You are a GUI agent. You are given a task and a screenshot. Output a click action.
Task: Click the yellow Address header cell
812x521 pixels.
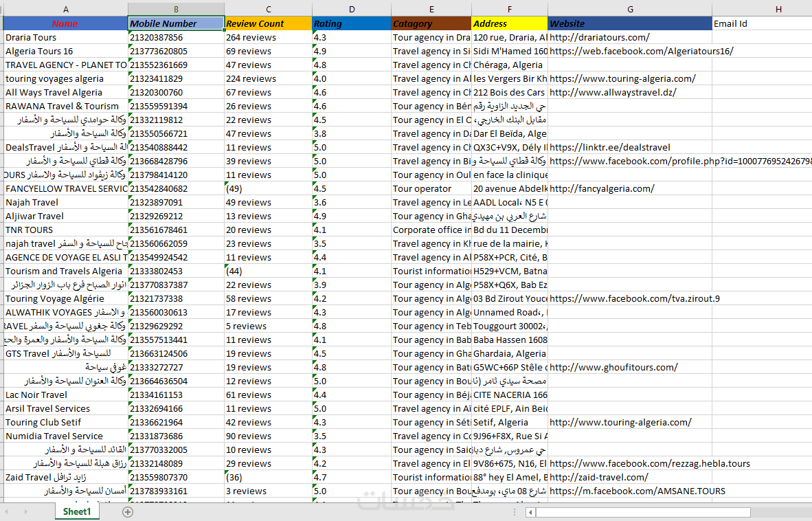[510, 23]
